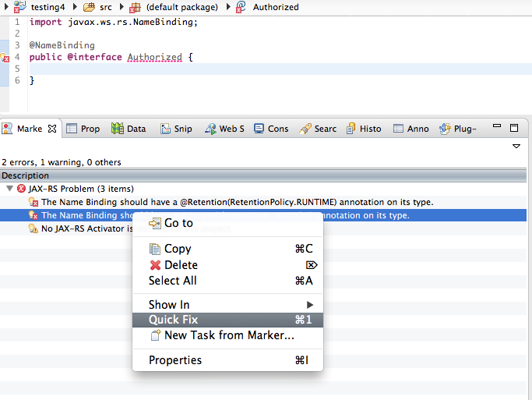
Task: Click the (default package) breadcrumb label
Action: pos(182,7)
